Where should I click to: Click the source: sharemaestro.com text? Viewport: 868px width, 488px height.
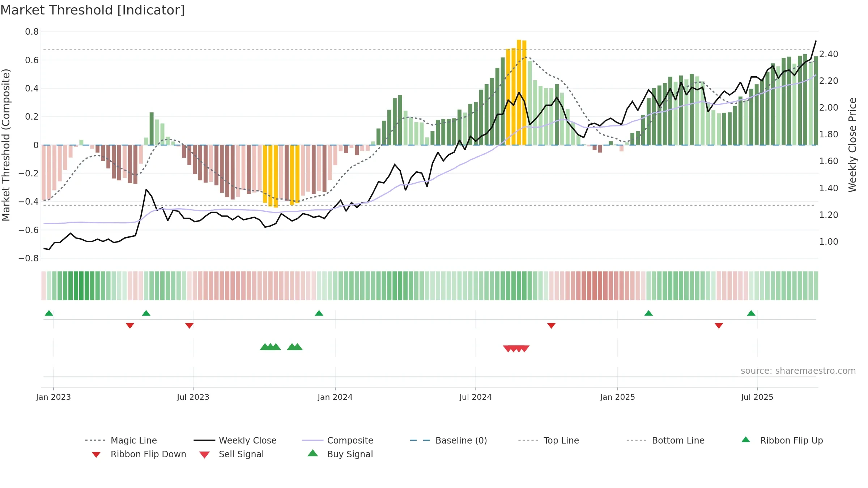(x=798, y=371)
